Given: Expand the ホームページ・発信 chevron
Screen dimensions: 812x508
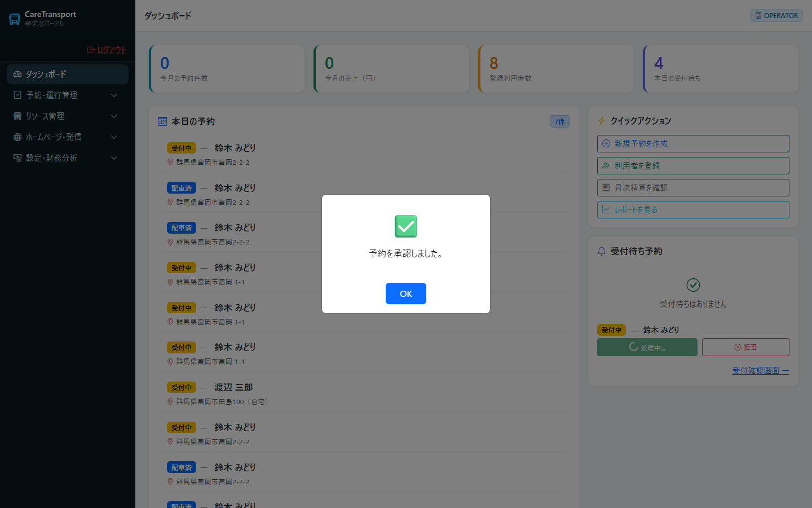Looking at the screenshot, I should 114,137.
